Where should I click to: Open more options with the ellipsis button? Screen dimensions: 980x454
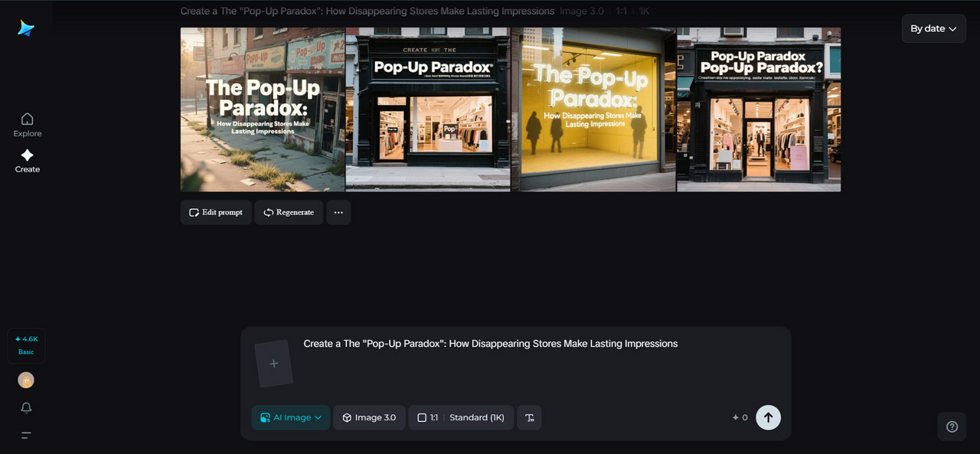338,212
